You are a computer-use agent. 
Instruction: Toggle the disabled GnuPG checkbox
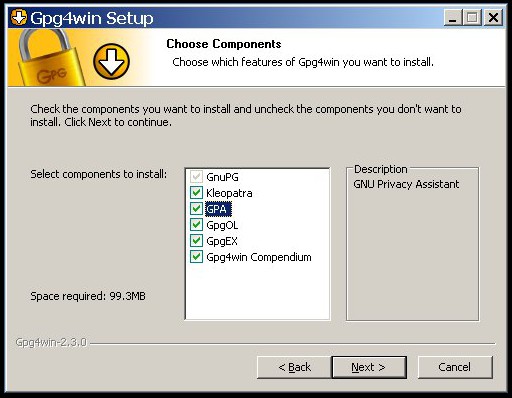(x=196, y=177)
